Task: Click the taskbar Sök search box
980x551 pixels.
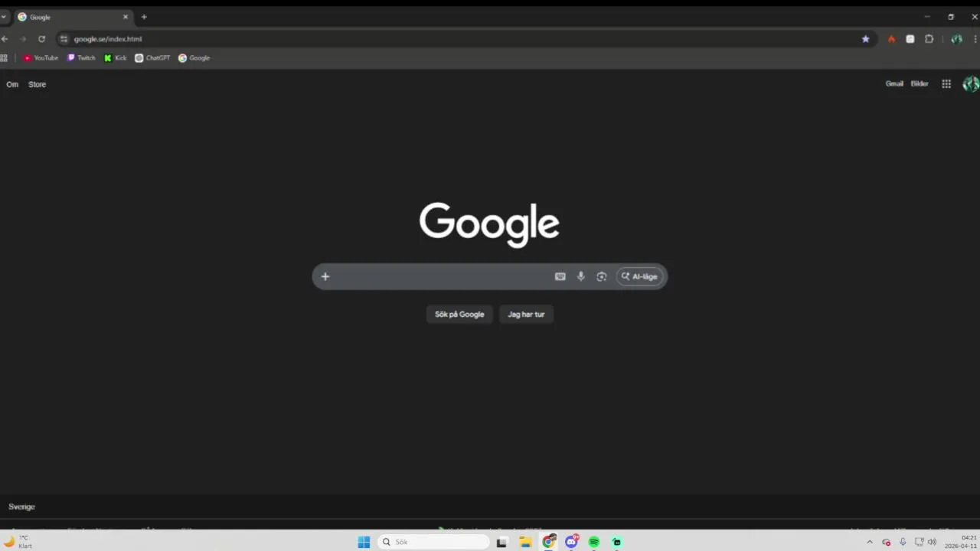Action: [433, 542]
